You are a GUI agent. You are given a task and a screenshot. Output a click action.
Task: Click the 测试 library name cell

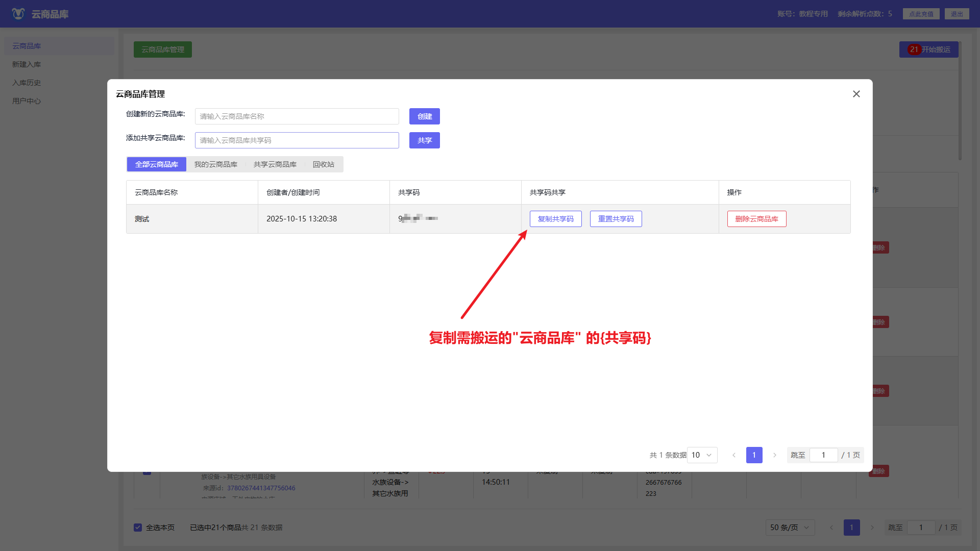click(192, 219)
